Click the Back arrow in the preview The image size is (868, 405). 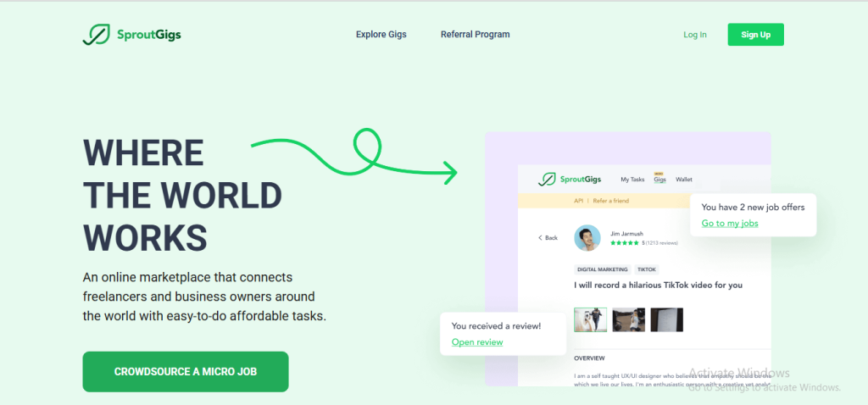pos(548,238)
